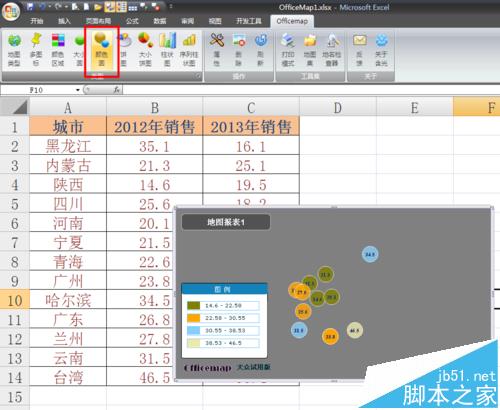Click the 关于 about icon
This screenshot has width=500, height=410.
click(381, 50)
